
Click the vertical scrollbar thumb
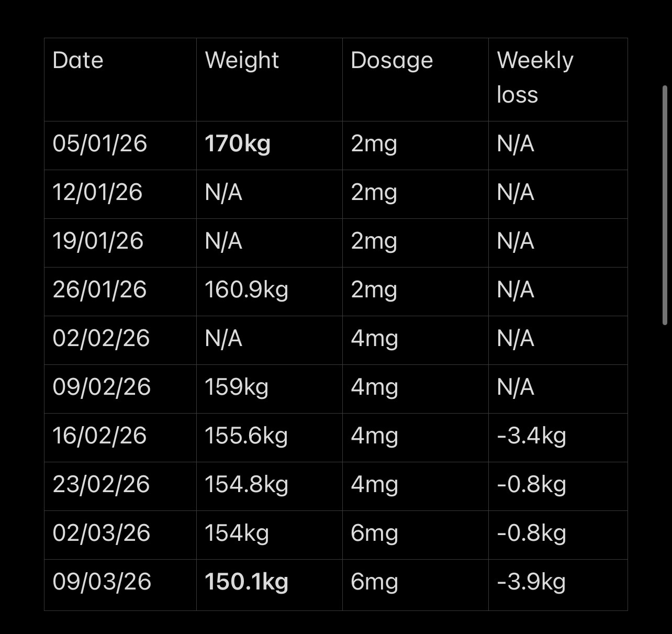(665, 206)
